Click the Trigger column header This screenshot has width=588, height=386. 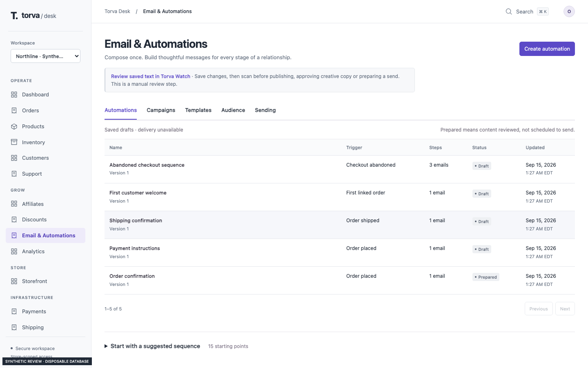coord(354,147)
